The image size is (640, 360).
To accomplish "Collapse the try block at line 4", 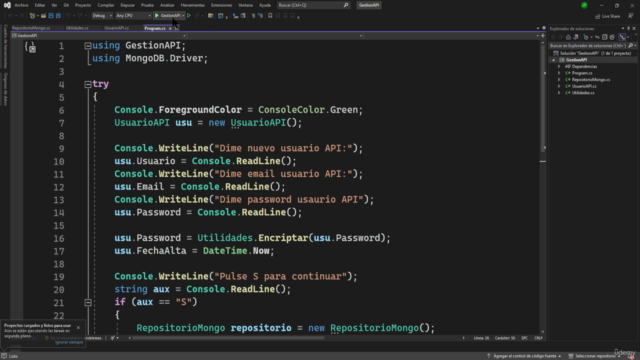I will coord(88,84).
